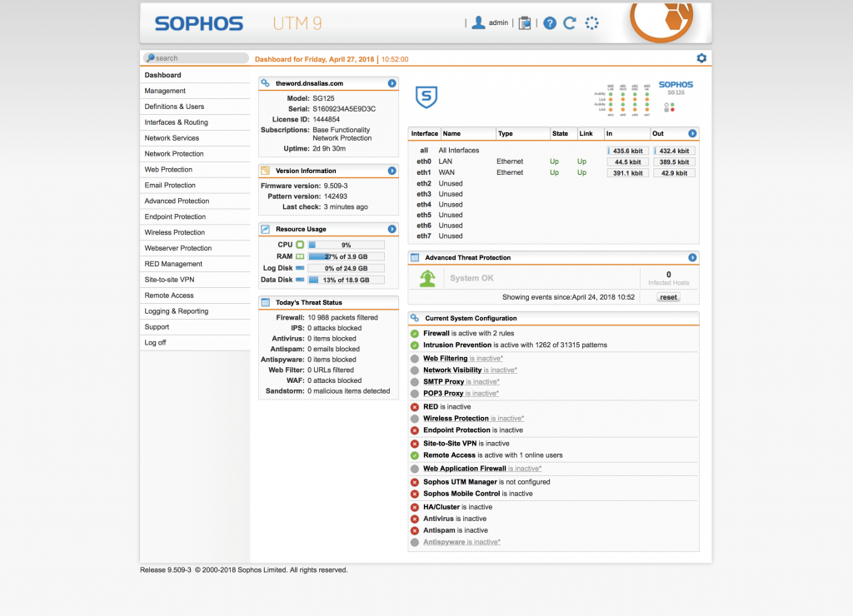
Task: Open the Logging & Reporting menu
Action: pyautogui.click(x=195, y=311)
